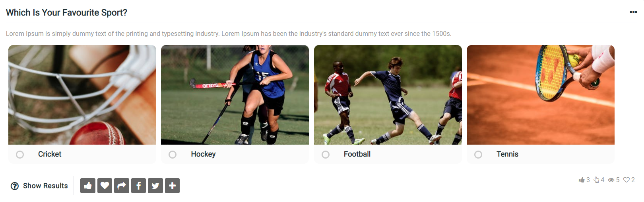644x202 pixels.
Task: Click the tennis racket image
Action: [x=541, y=95]
